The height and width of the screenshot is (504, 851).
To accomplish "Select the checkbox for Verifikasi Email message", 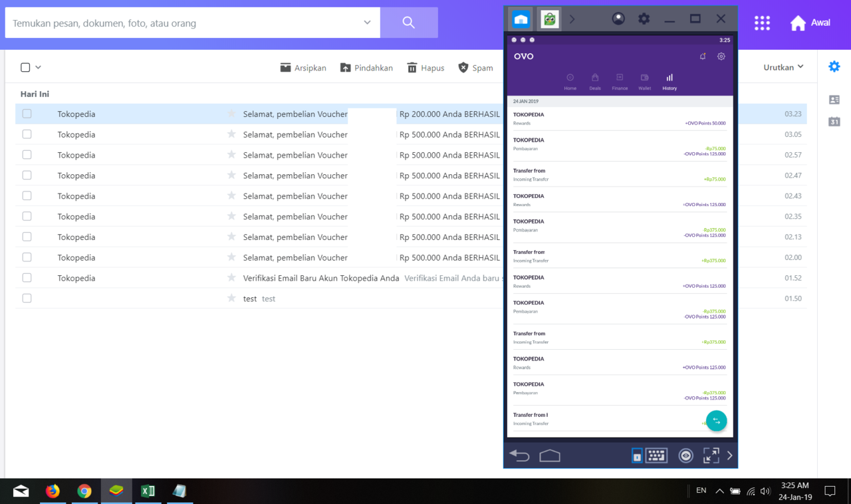I will tap(27, 278).
